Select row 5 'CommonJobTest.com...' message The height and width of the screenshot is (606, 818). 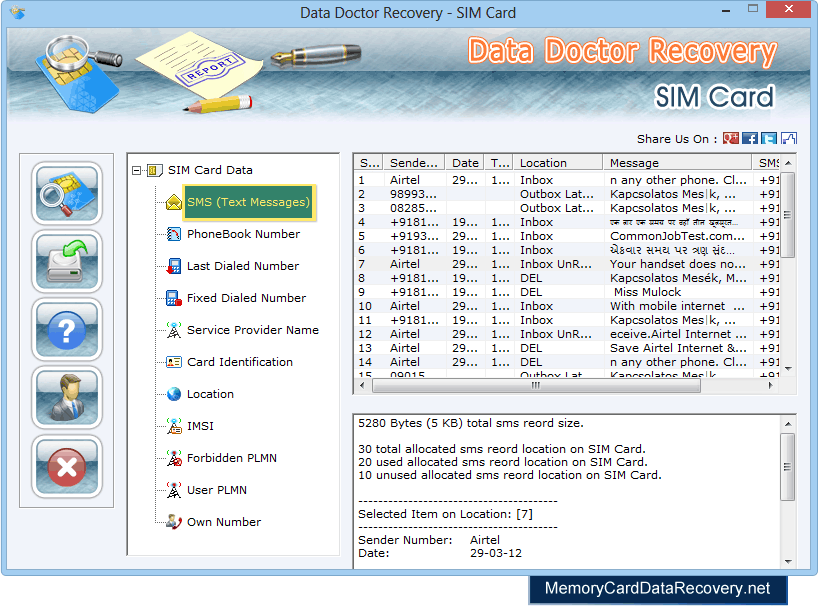coord(567,236)
